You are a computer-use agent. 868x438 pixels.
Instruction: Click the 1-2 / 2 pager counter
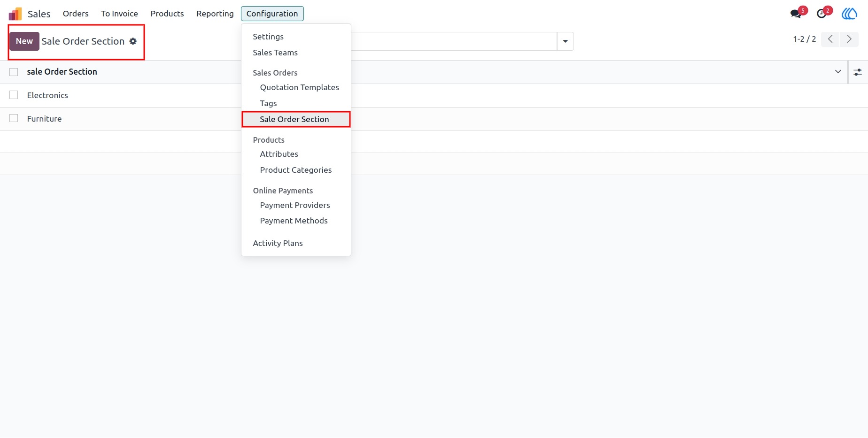804,39
